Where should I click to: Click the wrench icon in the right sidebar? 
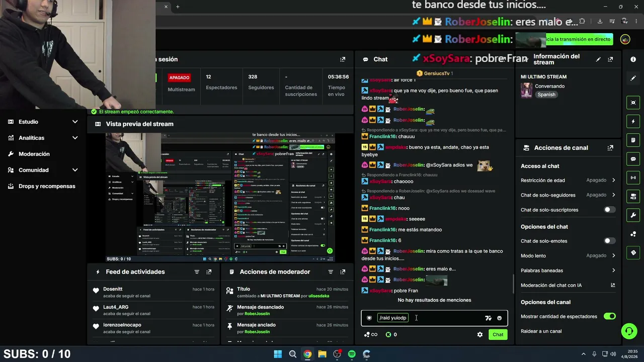pyautogui.click(x=633, y=215)
